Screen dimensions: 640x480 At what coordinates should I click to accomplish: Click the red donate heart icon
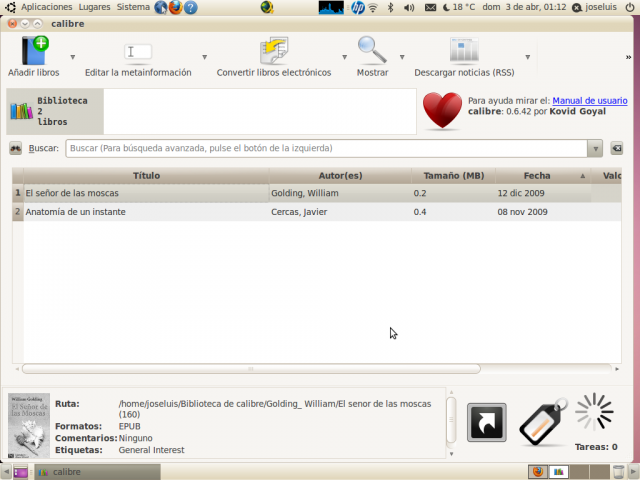(442, 111)
